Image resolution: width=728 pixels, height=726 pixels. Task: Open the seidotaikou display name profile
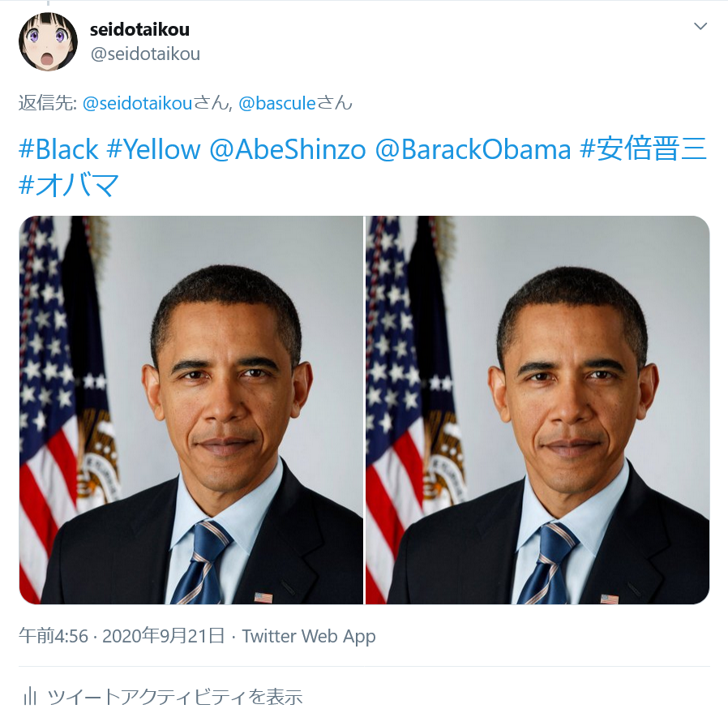139,30
